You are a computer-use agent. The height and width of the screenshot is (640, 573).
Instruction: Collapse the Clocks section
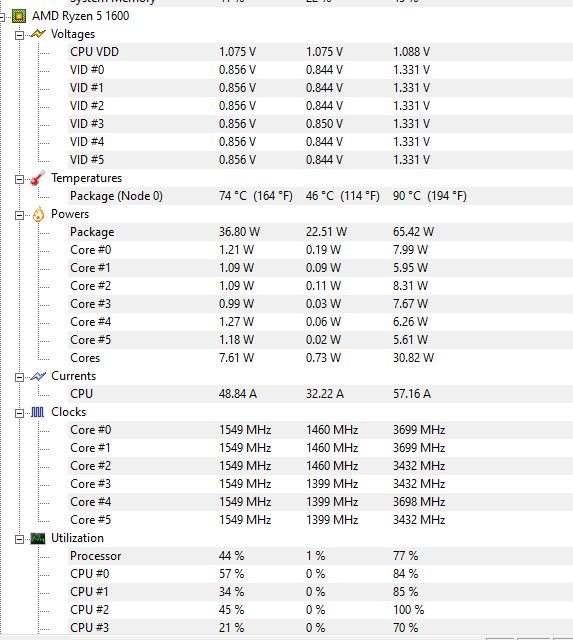[19, 413]
